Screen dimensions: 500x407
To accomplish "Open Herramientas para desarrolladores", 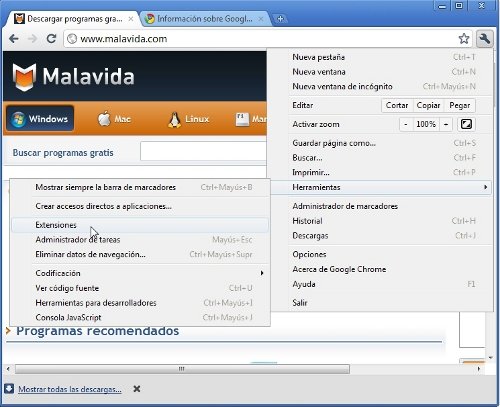I will pyautogui.click(x=140, y=303).
